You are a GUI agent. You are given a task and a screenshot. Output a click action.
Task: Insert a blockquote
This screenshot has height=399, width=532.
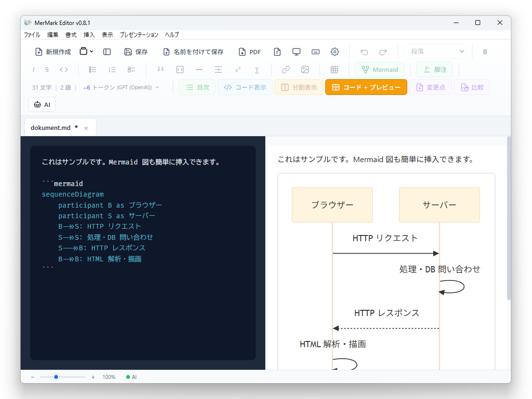161,70
